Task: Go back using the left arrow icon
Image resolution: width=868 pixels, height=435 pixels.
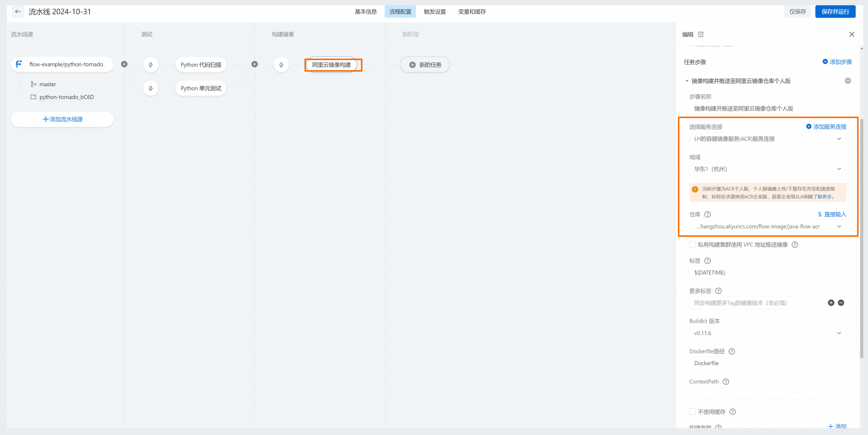Action: [18, 12]
